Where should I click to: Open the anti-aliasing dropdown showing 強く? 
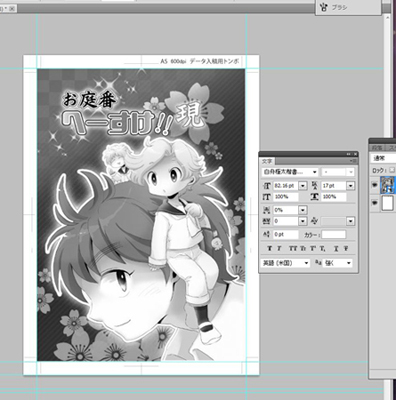tap(337, 263)
